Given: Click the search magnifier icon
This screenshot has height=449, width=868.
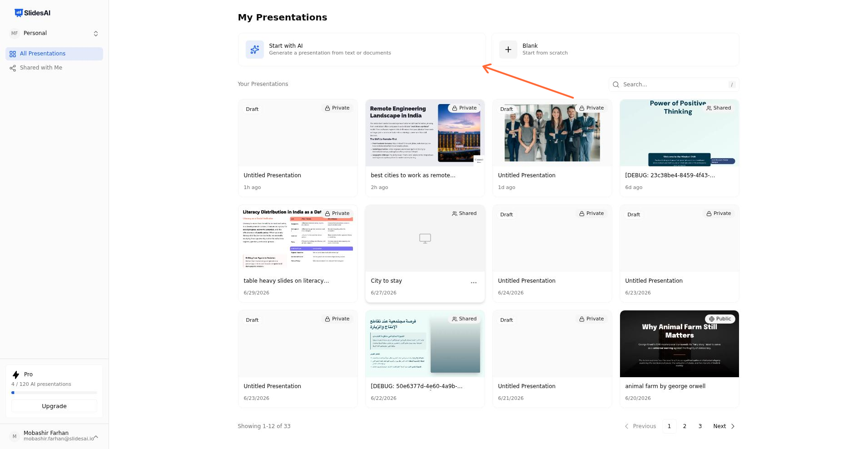Looking at the screenshot, I should tap(616, 85).
